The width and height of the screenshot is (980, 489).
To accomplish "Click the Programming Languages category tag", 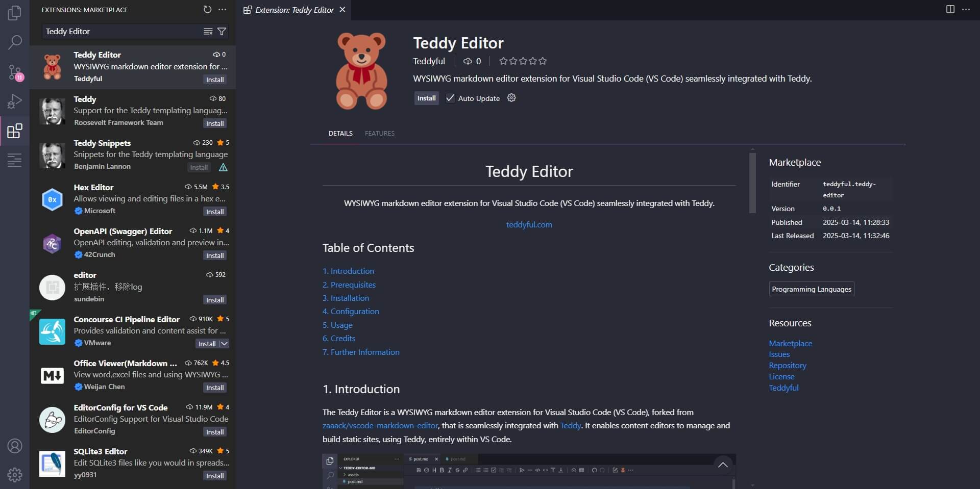I will pos(812,289).
